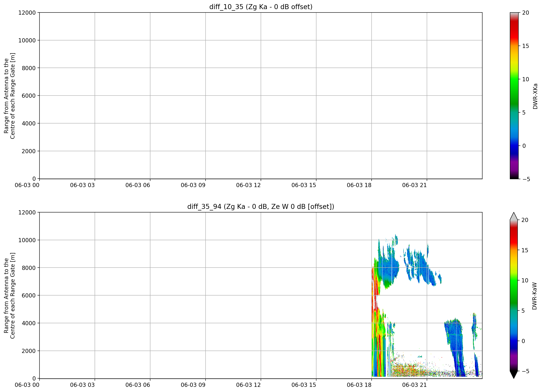Click the '10000' y-tick on the top plot
Screen dimensions: 542x392
point(27,40)
